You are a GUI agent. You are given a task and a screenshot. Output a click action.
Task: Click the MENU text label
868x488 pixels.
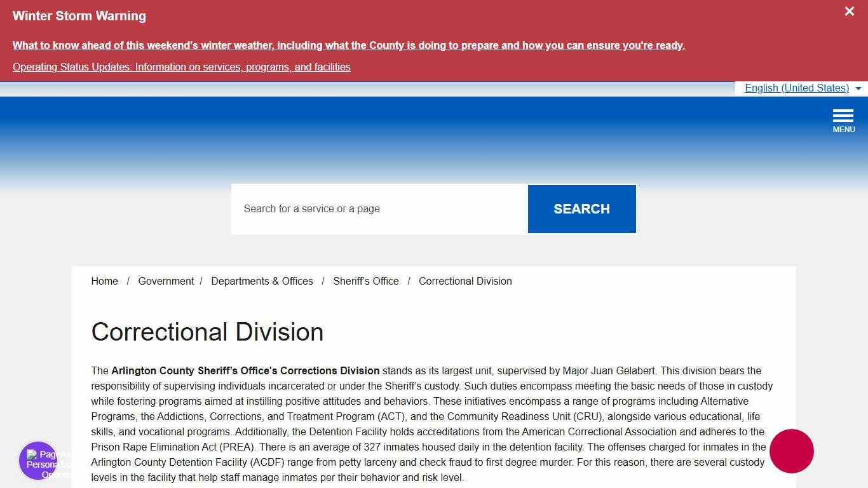click(x=844, y=129)
